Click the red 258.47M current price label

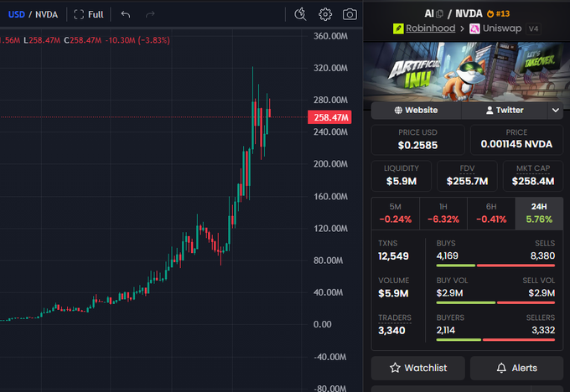[329, 117]
